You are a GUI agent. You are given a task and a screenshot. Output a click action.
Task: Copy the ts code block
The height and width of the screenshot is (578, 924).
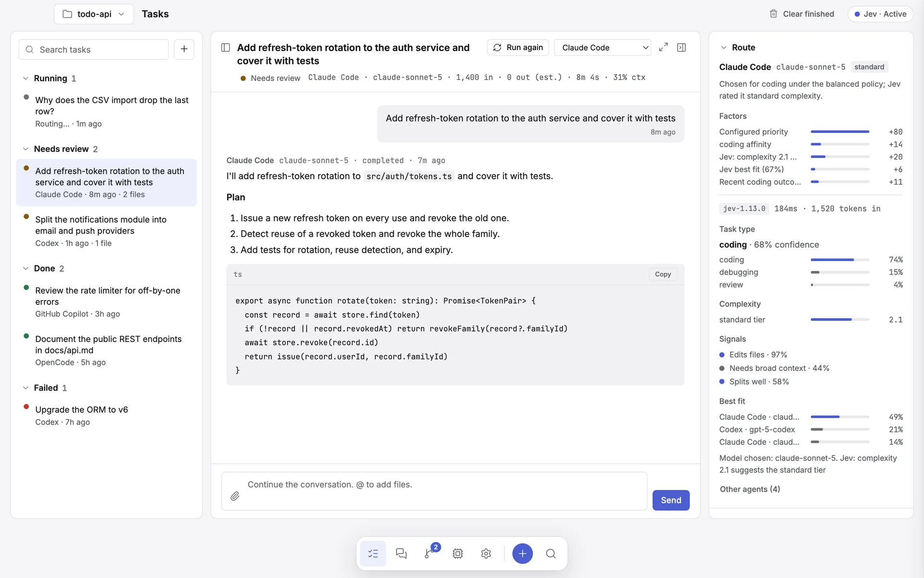click(663, 274)
